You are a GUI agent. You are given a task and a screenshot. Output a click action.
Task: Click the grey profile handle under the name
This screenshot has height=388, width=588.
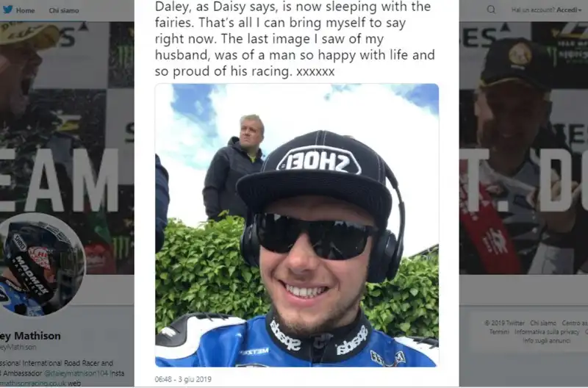pos(18,347)
